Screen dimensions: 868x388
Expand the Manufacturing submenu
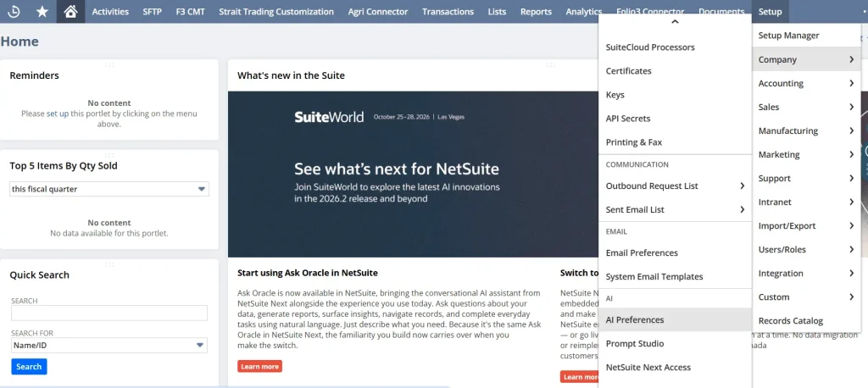pos(806,130)
